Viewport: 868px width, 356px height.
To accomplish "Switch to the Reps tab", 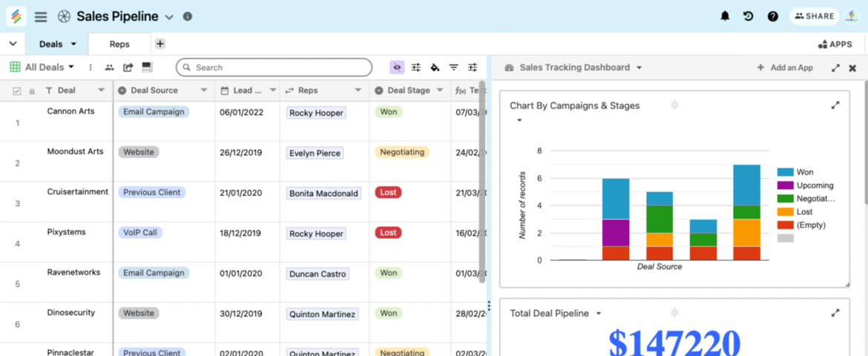I will pos(119,44).
